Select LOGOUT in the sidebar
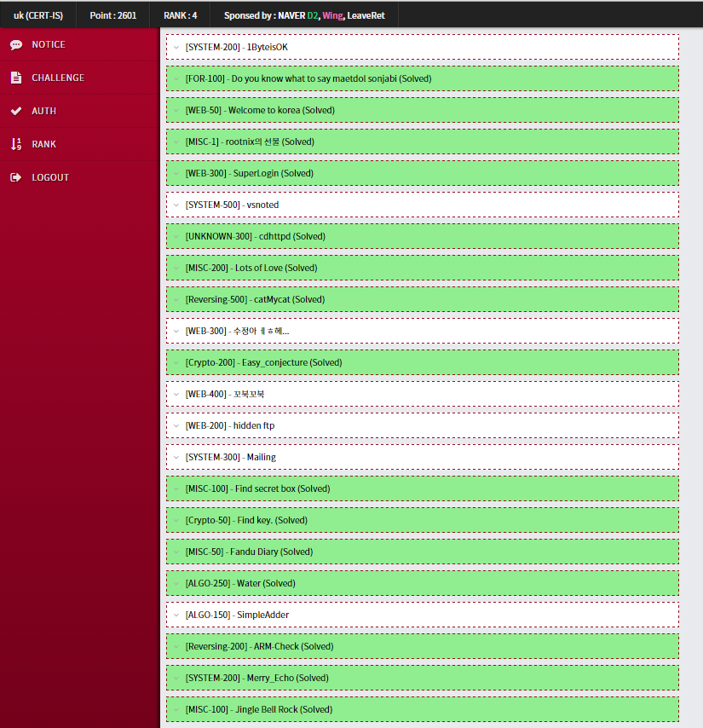 coord(80,177)
